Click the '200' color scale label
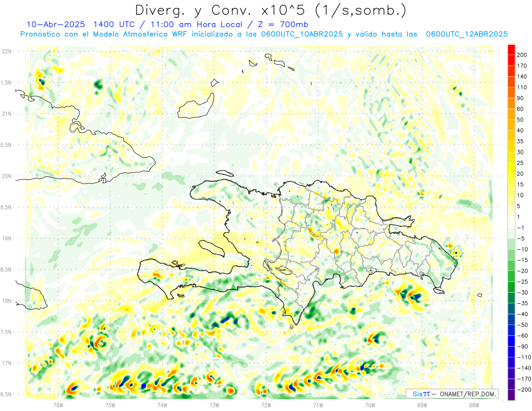 tap(523, 55)
